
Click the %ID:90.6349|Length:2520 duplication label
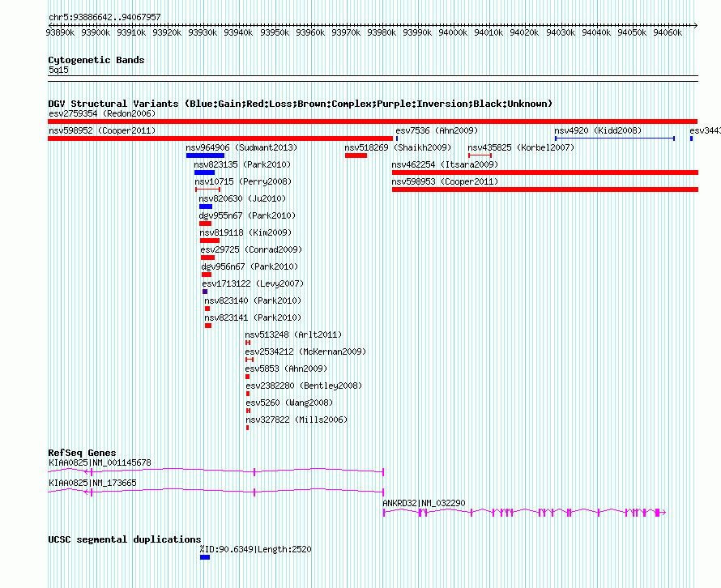[x=256, y=549]
